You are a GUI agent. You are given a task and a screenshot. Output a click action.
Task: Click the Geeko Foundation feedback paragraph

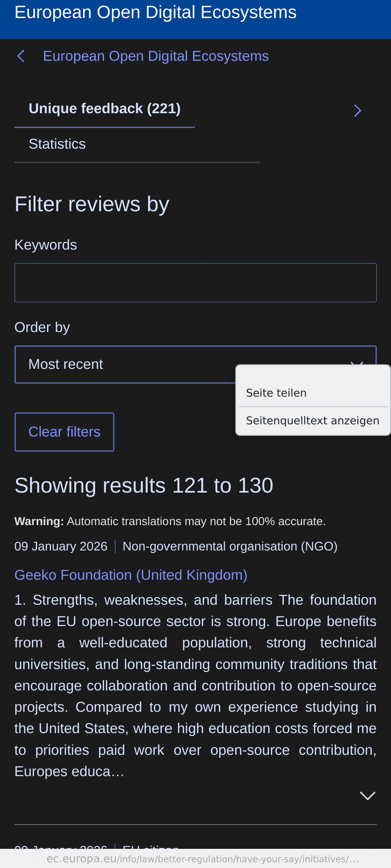click(195, 685)
